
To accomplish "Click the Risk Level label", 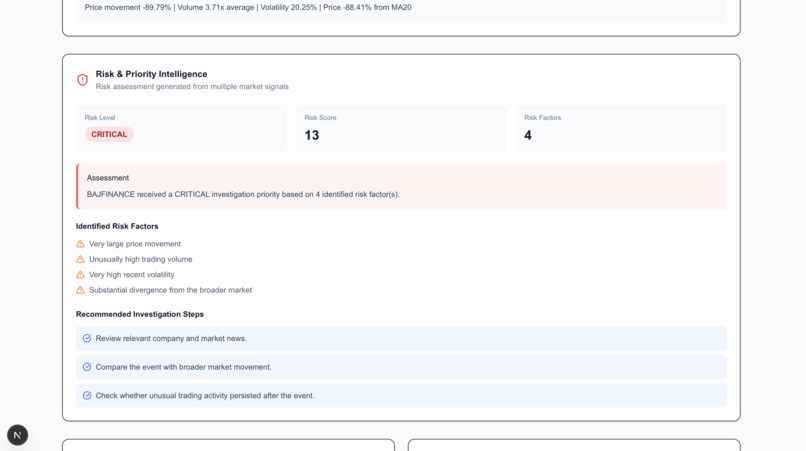I will [x=100, y=118].
